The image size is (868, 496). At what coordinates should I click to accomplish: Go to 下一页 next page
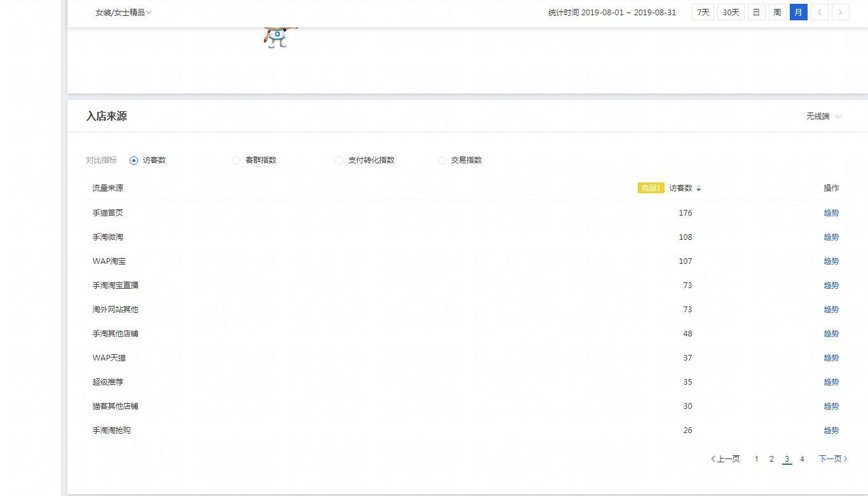[x=833, y=459]
